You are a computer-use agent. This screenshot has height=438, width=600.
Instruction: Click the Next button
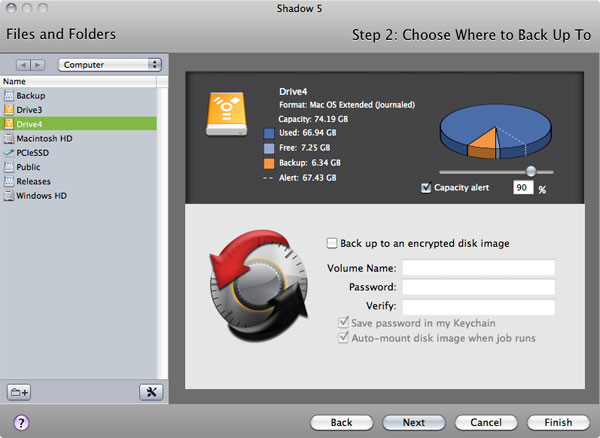414,422
